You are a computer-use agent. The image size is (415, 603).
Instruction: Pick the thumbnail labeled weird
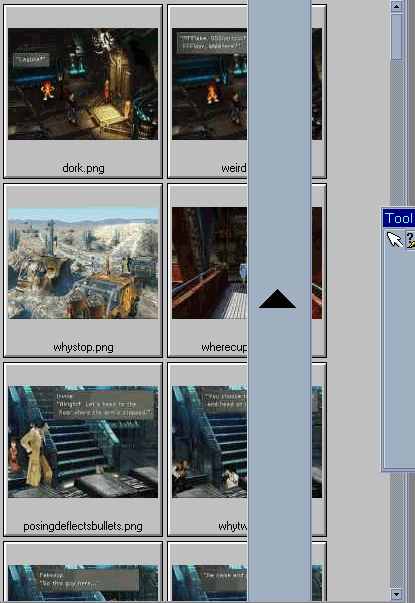(x=209, y=84)
